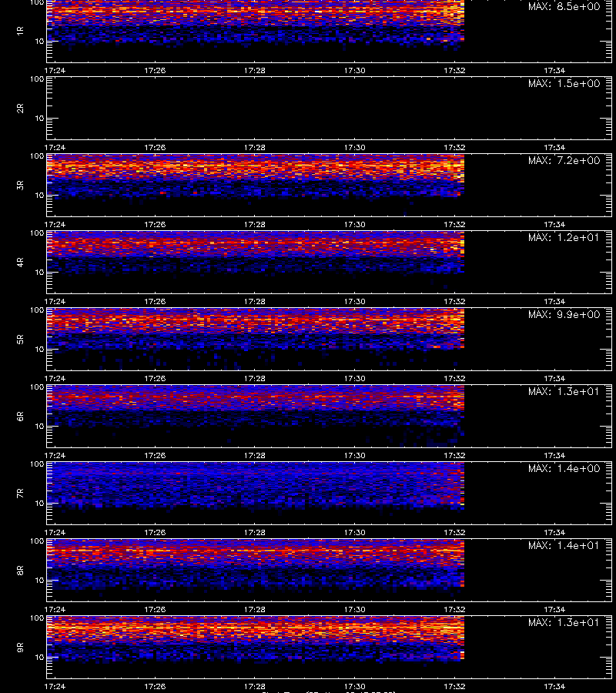Image resolution: width=616 pixels, height=693 pixels.
Task: Click the 100 y-axis value of panel 2R
Action: tap(37, 79)
